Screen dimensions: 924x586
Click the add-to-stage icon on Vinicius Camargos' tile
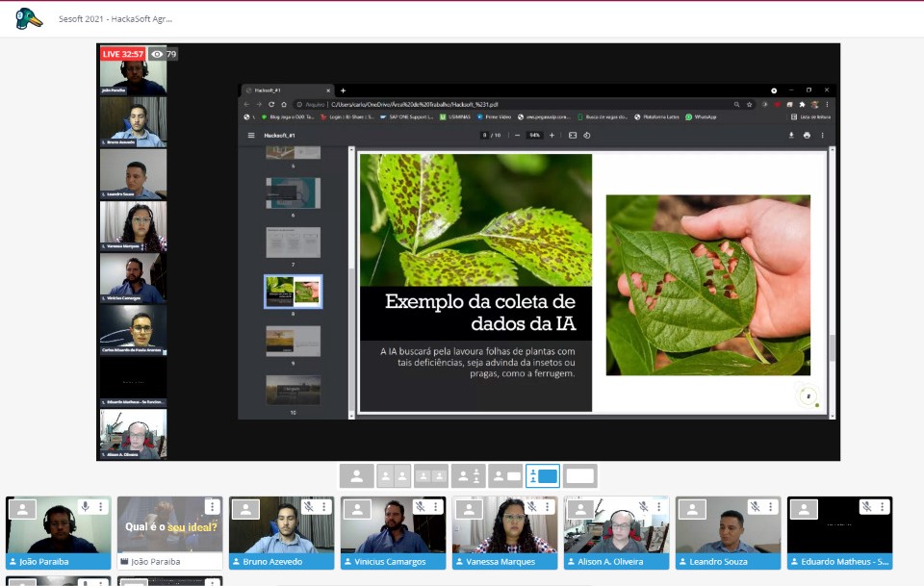point(357,509)
